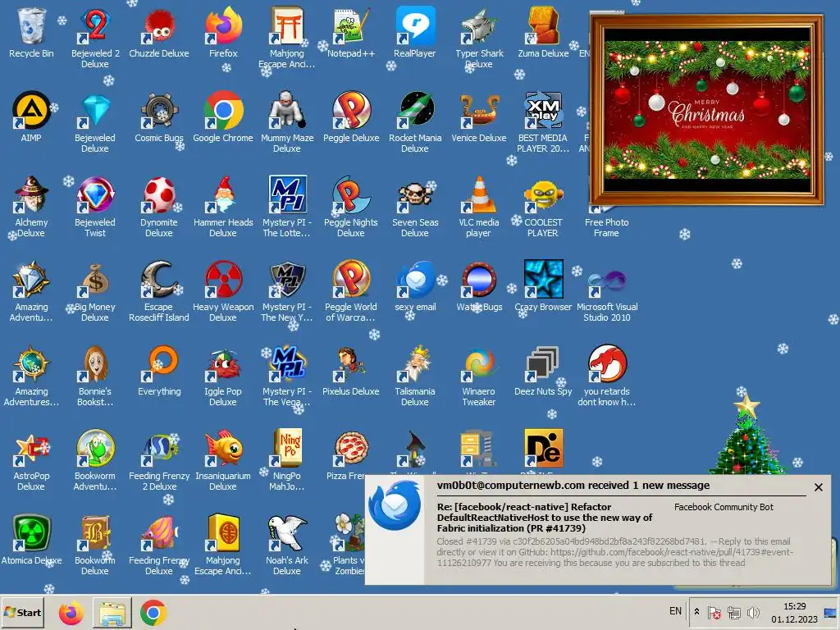Launch Venice Deluxe shortcut
840x630 pixels.
coord(479,111)
